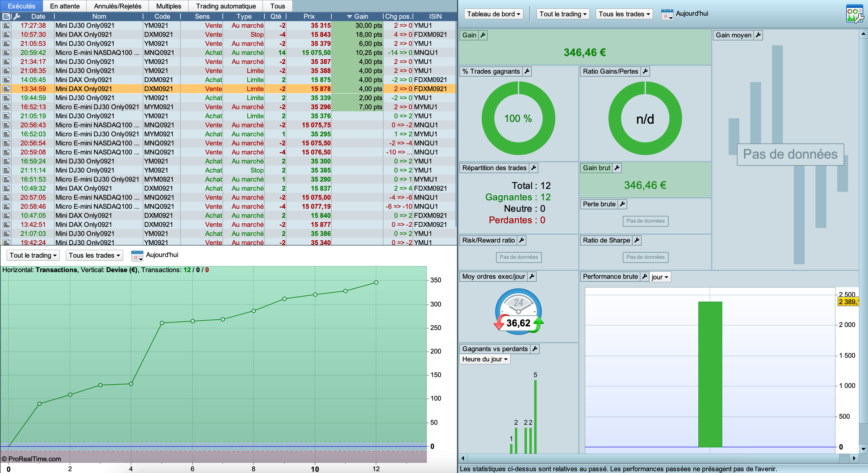This screenshot has width=868, height=473.
Task: Click the wrench icon beside Ratio de Sharpe
Action: coord(637,240)
